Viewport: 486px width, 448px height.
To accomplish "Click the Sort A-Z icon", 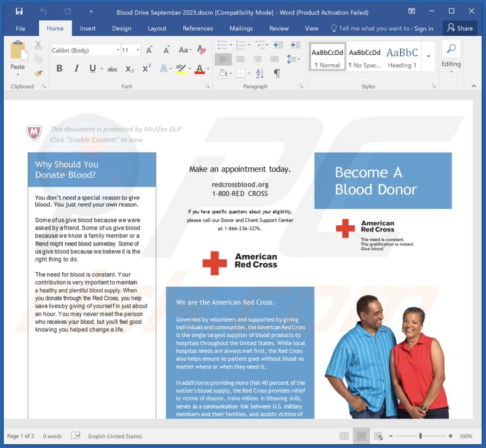I will pos(260,73).
